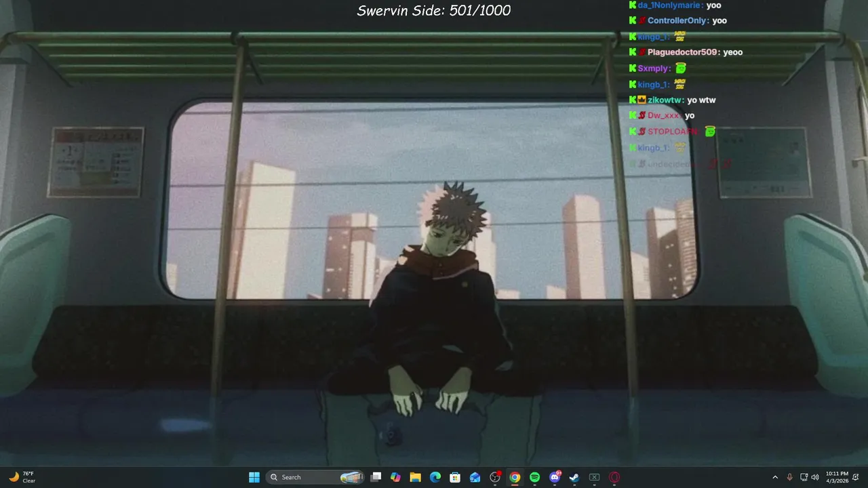Open the volume tray icon

(x=815, y=477)
